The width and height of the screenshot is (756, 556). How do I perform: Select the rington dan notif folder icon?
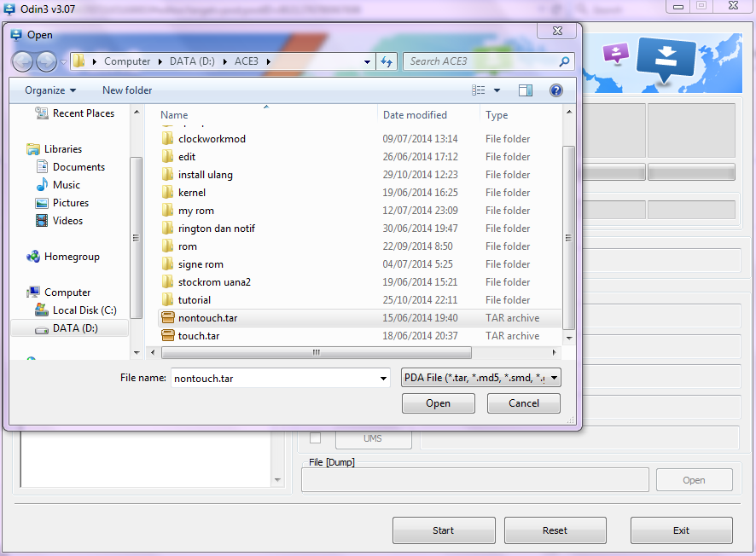pyautogui.click(x=167, y=229)
